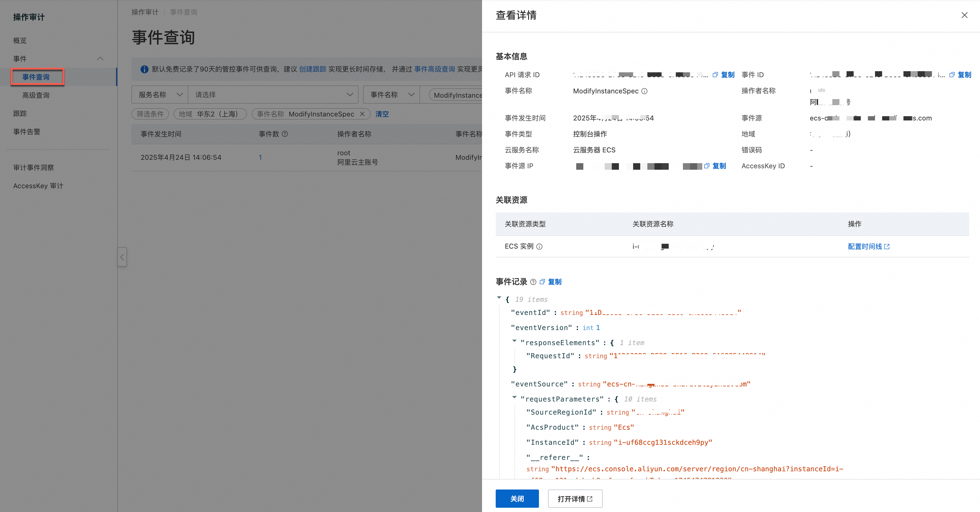Follow the 创建跟踪 link in the banner
Image resolution: width=980 pixels, height=512 pixels.
(312, 69)
